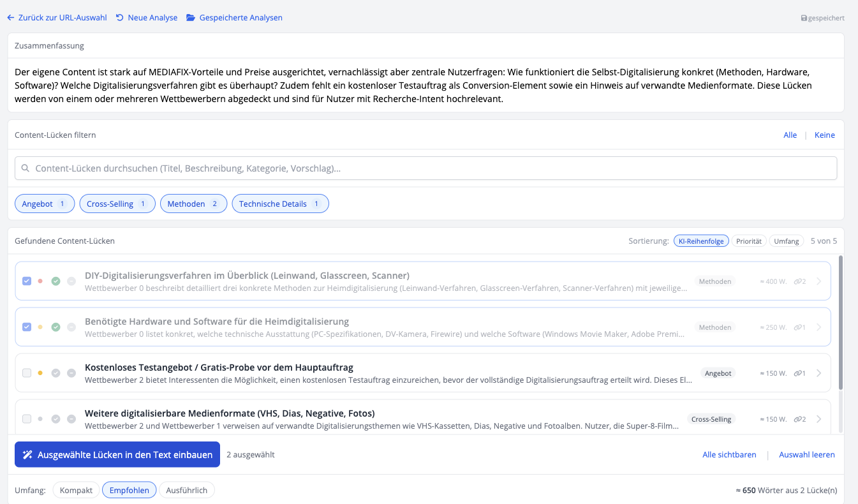Expand the Benötigte Hardware row with its chevron
This screenshot has height=504, width=858.
click(x=819, y=327)
